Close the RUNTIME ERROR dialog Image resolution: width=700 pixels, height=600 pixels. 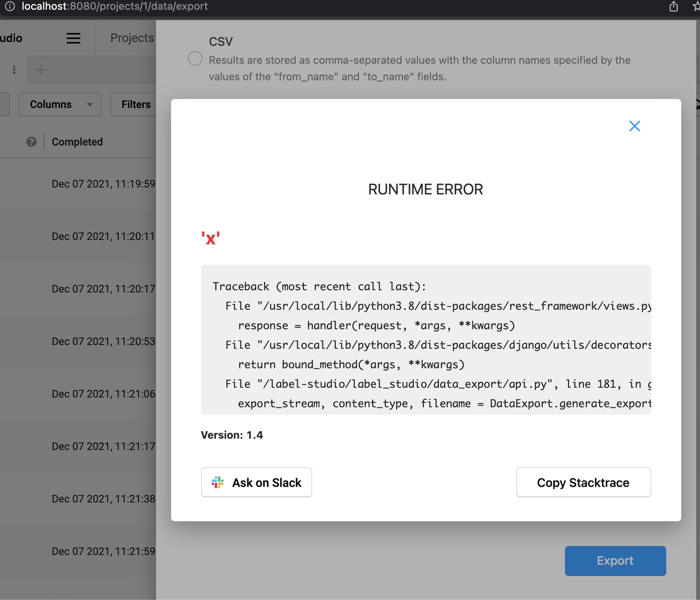(x=634, y=126)
